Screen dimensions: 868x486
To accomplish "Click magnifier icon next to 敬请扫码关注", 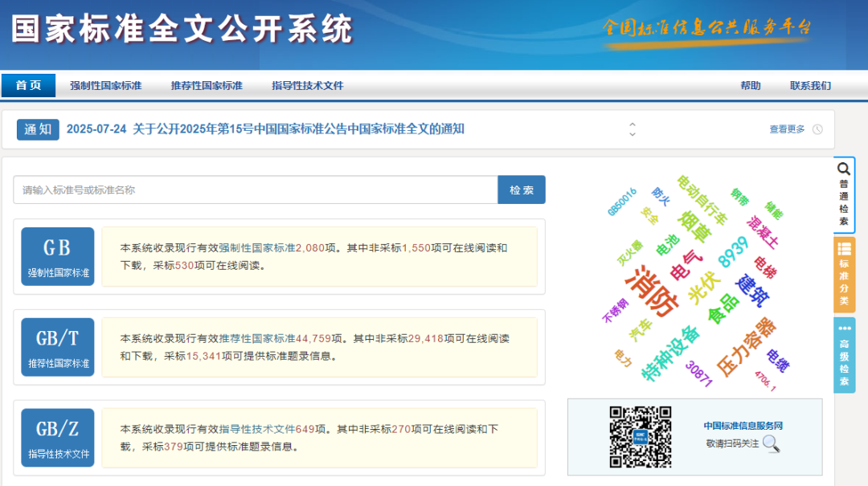I will point(771,443).
